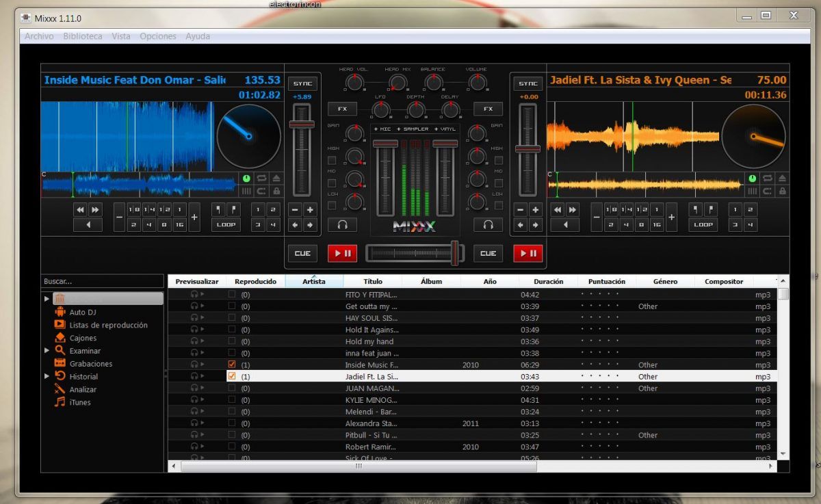Click rewind button on the right deck
The height and width of the screenshot is (504, 821).
[x=558, y=210]
